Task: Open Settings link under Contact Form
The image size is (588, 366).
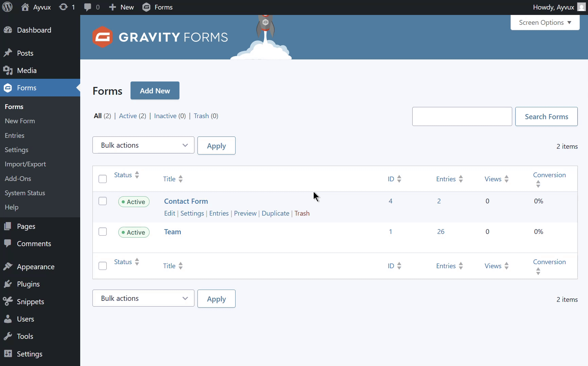Action: [x=192, y=213]
